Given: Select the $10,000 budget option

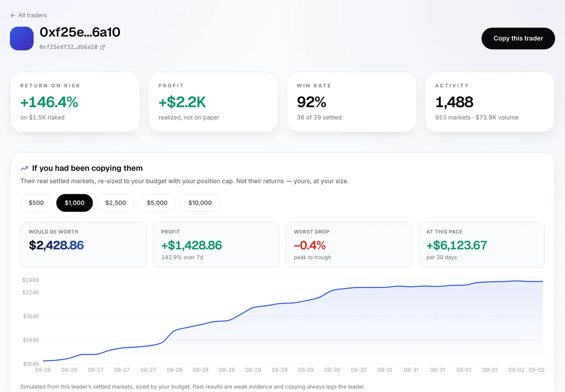Looking at the screenshot, I should pos(200,203).
